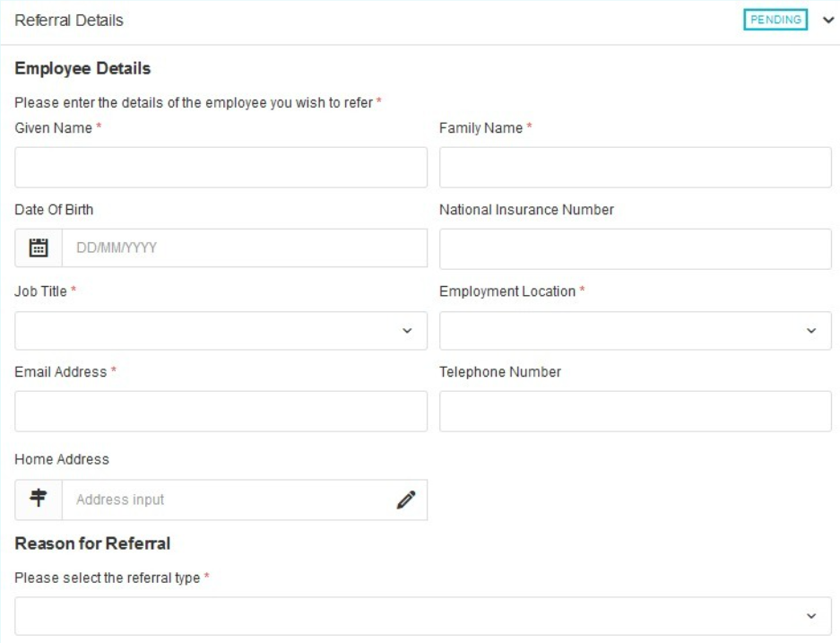Click the Job Title dropdown arrow
Screen dimensions: 840x643
(407, 331)
